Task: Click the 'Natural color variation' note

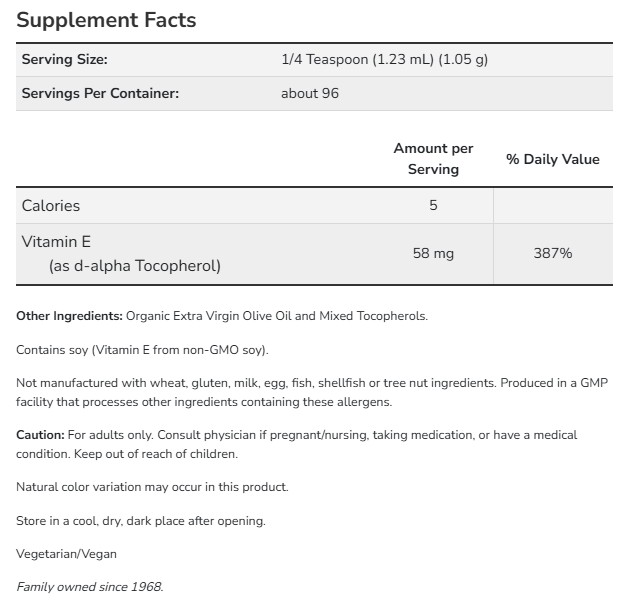Action: coord(152,487)
